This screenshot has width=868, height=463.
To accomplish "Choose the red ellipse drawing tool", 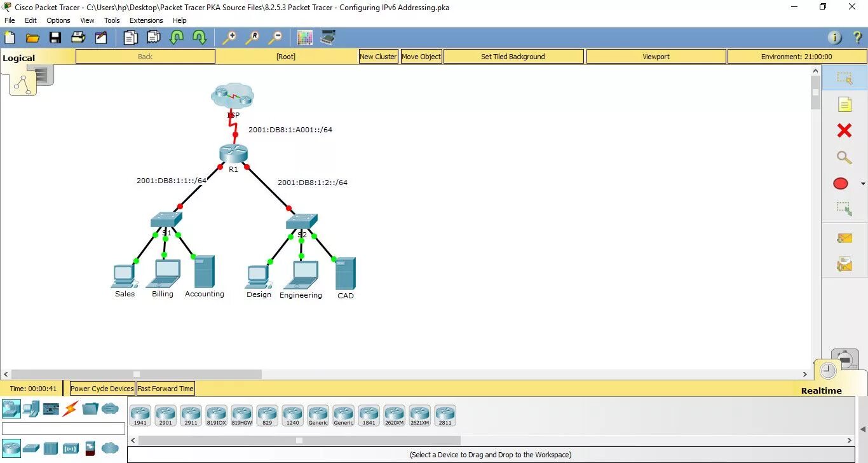I will [841, 184].
